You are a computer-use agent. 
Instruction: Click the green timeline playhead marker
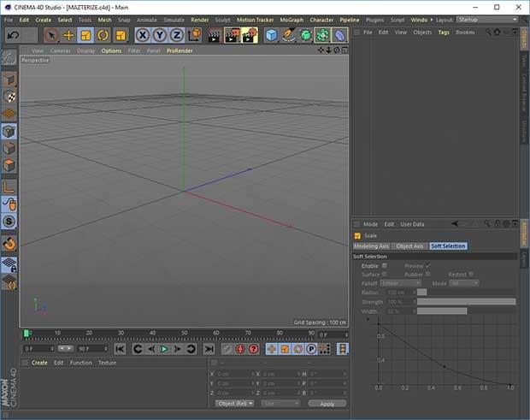point(26,334)
